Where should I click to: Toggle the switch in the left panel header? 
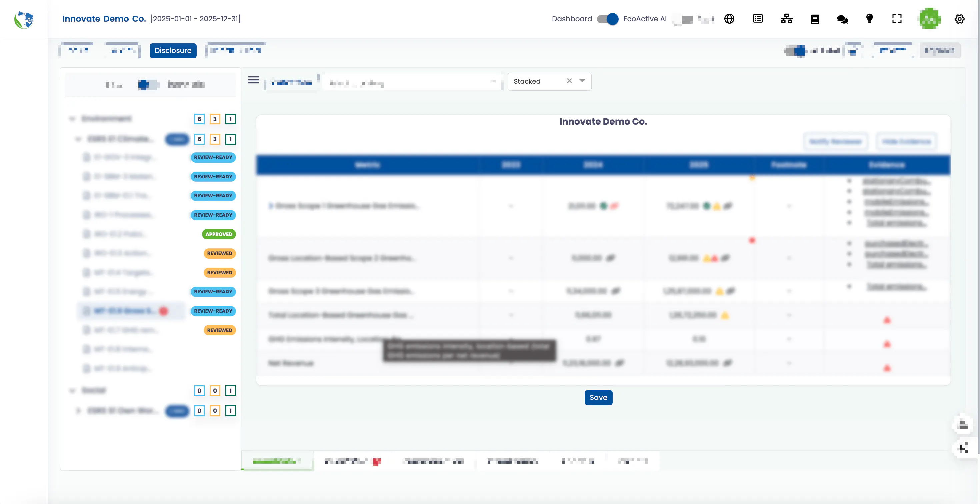pos(148,84)
